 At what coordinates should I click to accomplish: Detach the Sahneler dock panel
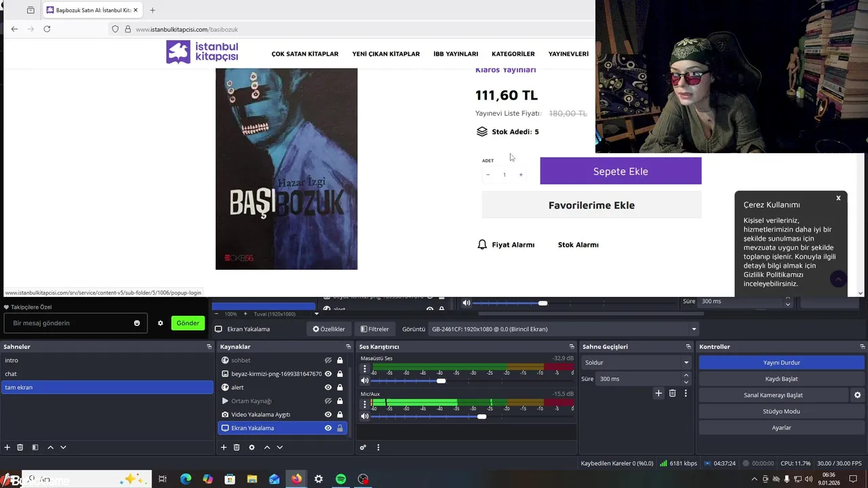coord(209,346)
